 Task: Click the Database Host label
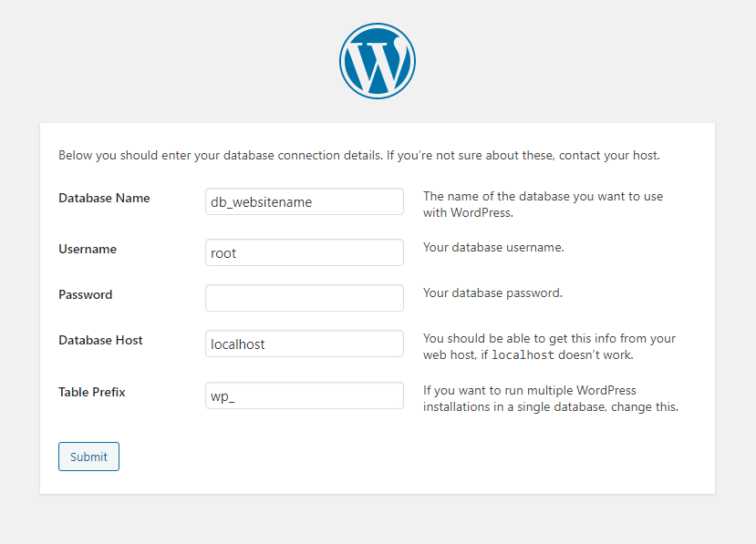pos(100,340)
